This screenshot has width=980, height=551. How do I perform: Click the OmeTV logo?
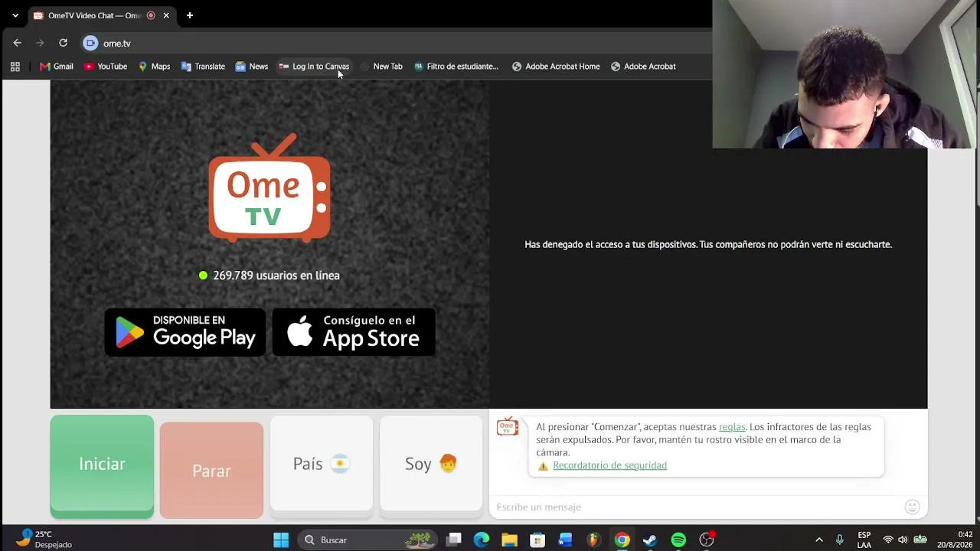point(269,188)
